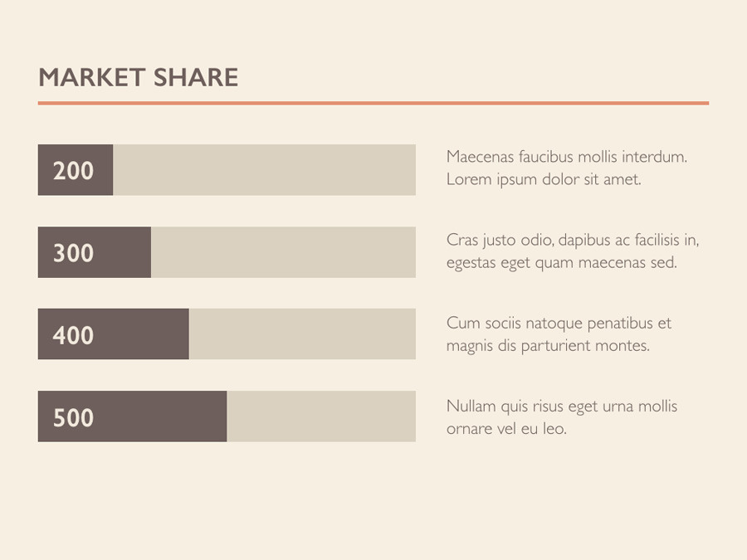
Task: Click the word SHARE in the title
Action: [196, 78]
